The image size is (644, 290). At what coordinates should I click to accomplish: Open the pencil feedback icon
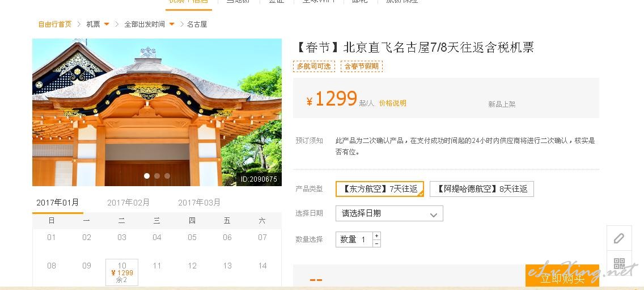coord(619,238)
